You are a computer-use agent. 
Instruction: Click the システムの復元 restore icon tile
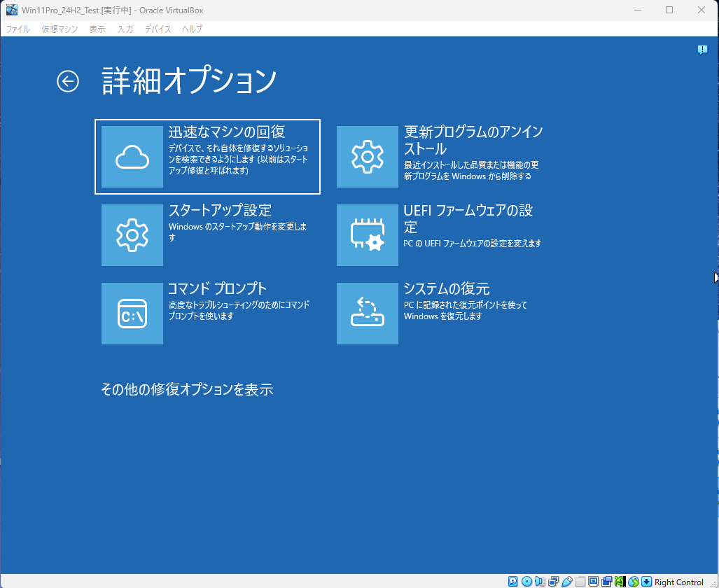tap(368, 314)
